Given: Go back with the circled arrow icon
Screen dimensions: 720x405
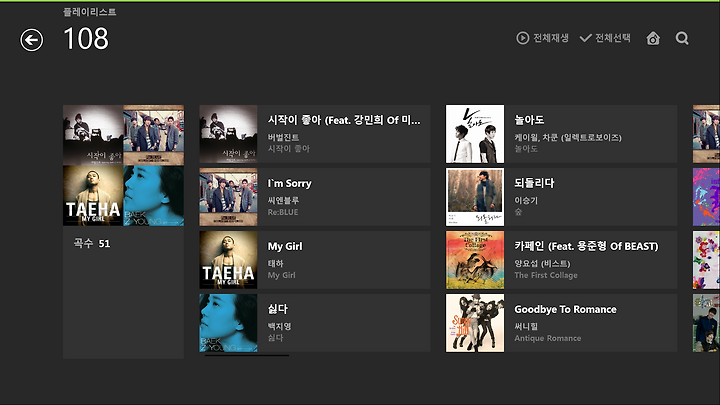Looking at the screenshot, I should 32,40.
